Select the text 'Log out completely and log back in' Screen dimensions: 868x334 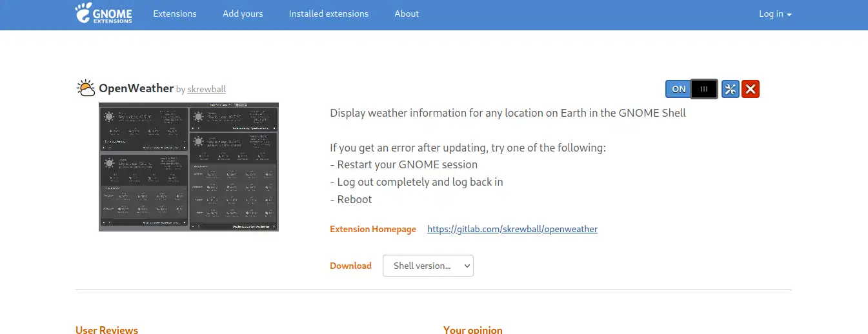[420, 182]
